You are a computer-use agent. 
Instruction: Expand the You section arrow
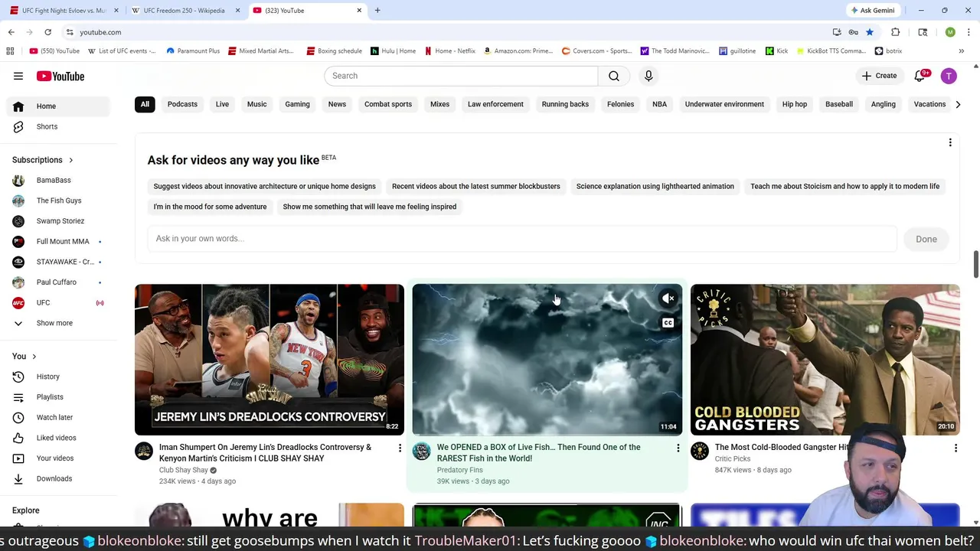coord(34,357)
